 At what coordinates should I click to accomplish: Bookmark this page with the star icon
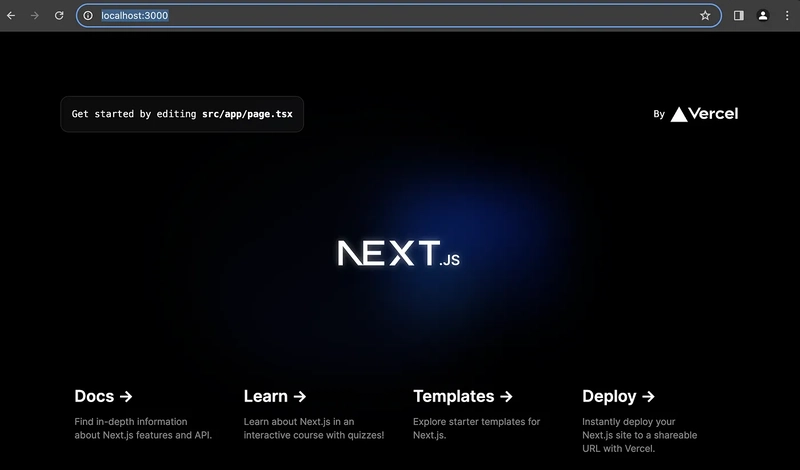pos(705,15)
